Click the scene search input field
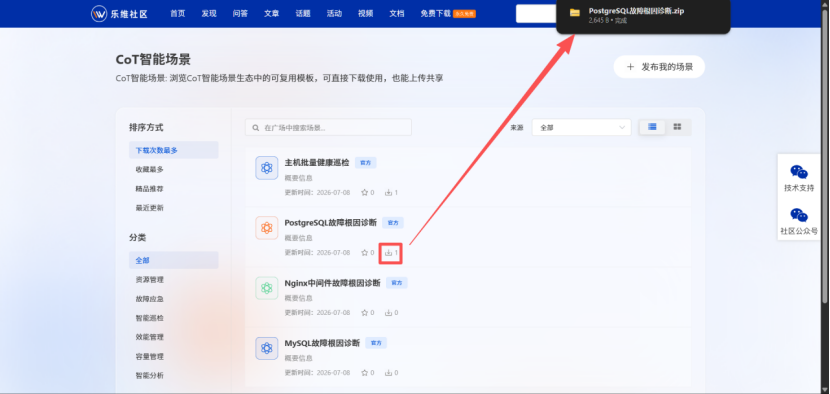The height and width of the screenshot is (394, 830). pyautogui.click(x=328, y=127)
